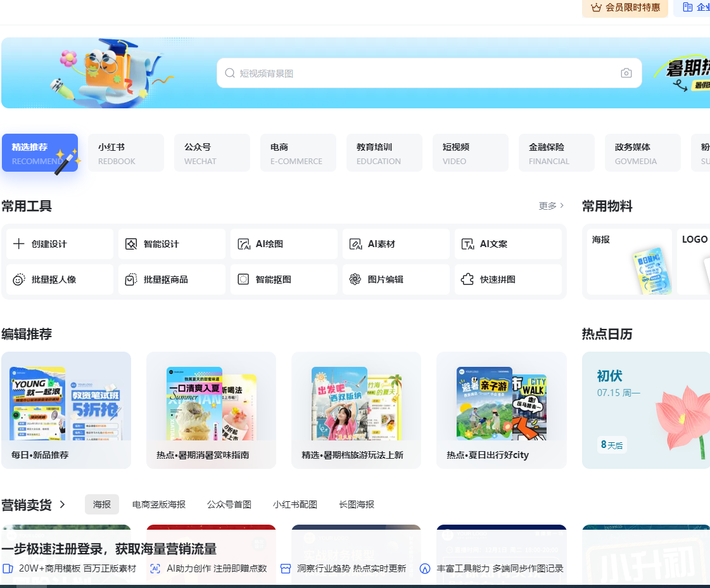Select the 精选推荐 category tab
The width and height of the screenshot is (710, 588).
40,153
